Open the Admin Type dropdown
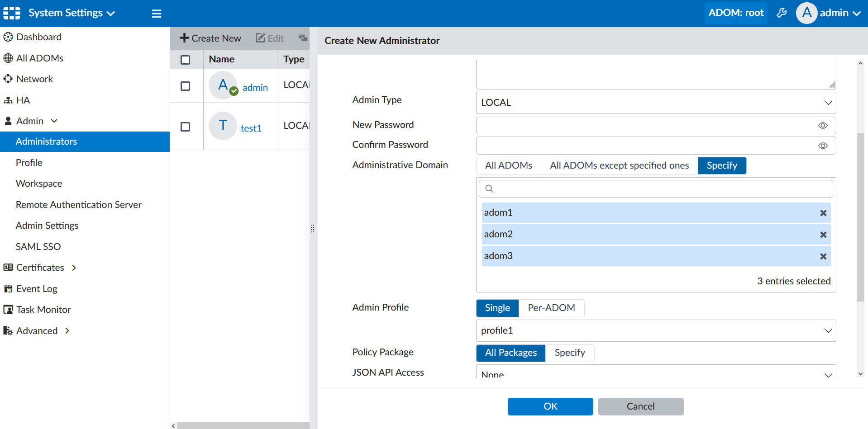Viewport: 868px width, 429px height. click(x=655, y=103)
